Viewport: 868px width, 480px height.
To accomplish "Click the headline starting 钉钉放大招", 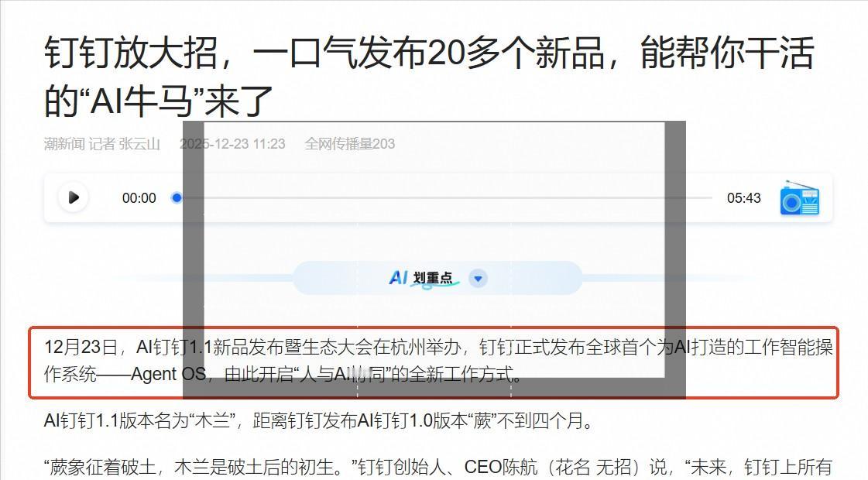I will [429, 77].
